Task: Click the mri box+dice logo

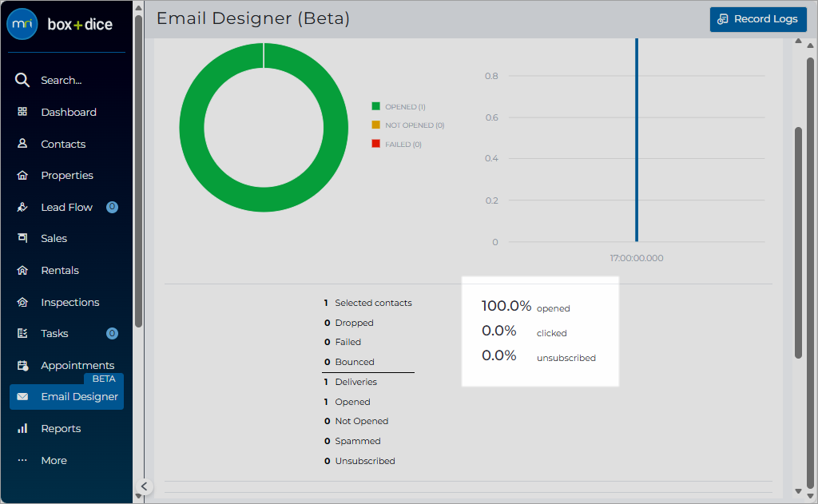Action: pos(59,24)
